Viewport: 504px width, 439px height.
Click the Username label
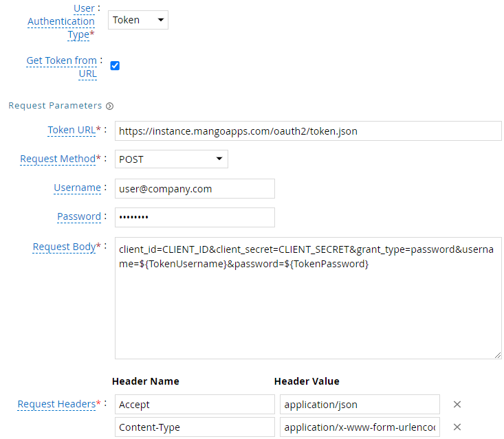pyautogui.click(x=77, y=188)
